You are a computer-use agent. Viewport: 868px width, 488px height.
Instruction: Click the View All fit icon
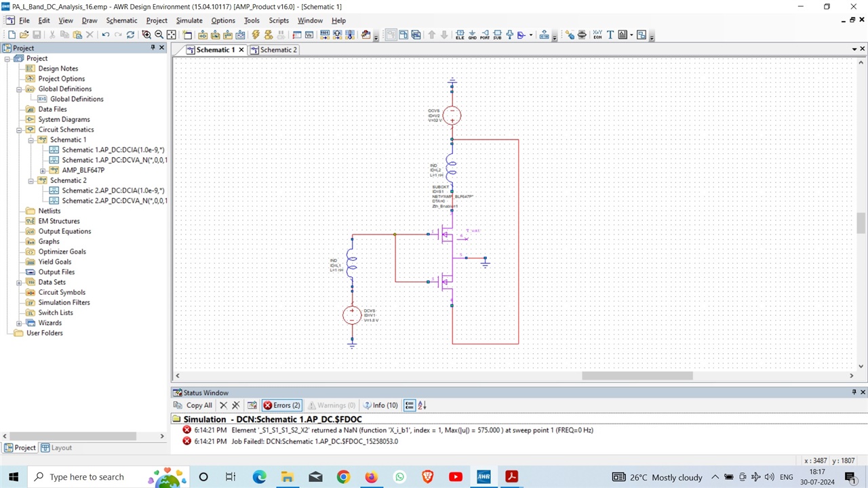(x=172, y=35)
